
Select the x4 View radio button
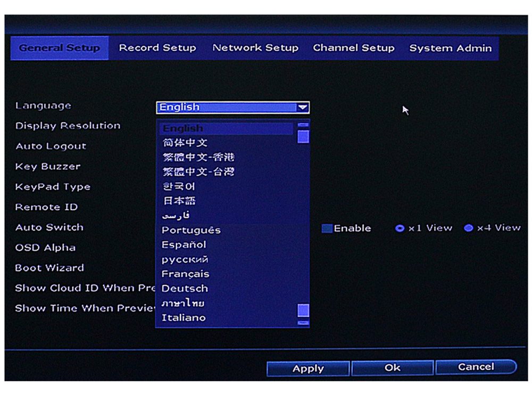468,228
